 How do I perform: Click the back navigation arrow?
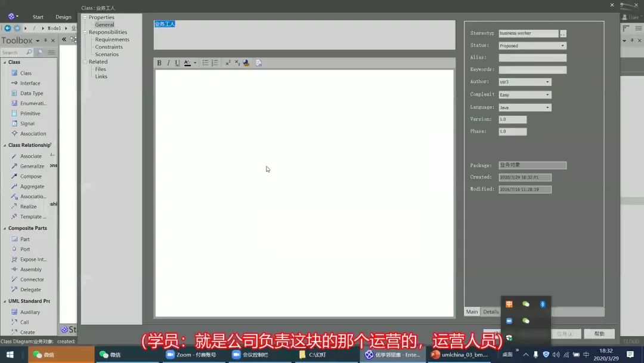7,28
